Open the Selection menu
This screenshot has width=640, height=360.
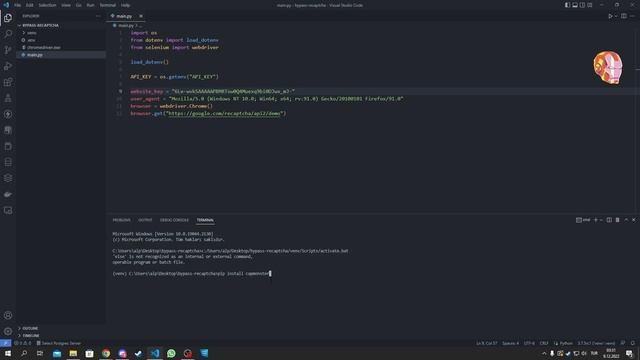pyautogui.click(x=47, y=5)
